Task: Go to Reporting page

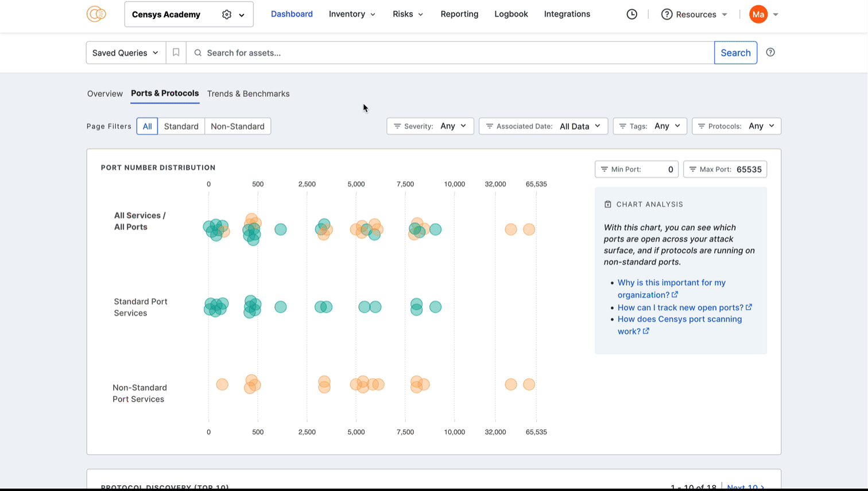Action: (x=459, y=14)
